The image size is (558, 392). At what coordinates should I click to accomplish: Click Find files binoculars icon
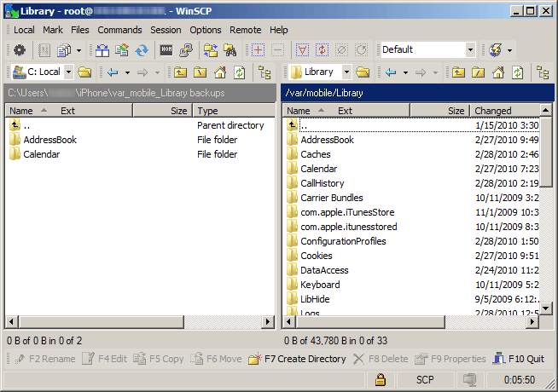pyautogui.click(x=230, y=50)
